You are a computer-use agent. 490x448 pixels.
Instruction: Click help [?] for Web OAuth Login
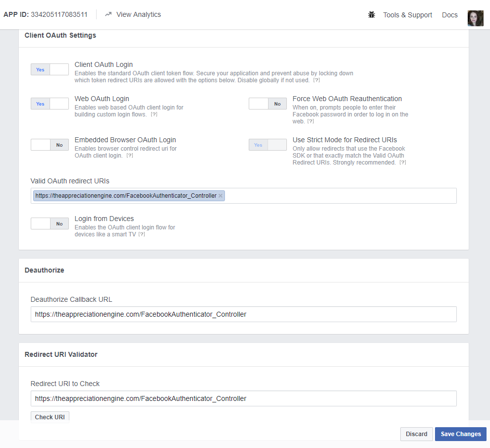click(154, 114)
